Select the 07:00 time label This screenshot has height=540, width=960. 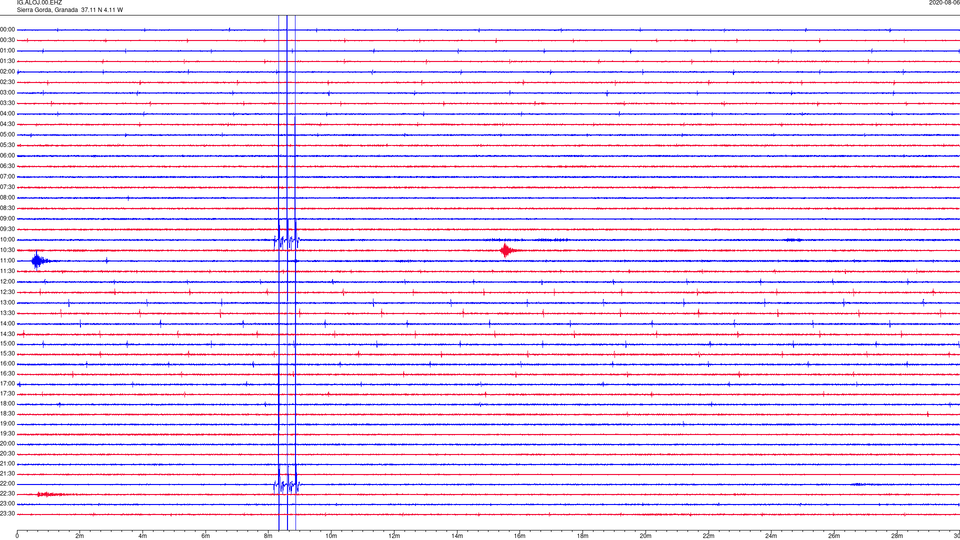click(x=7, y=176)
